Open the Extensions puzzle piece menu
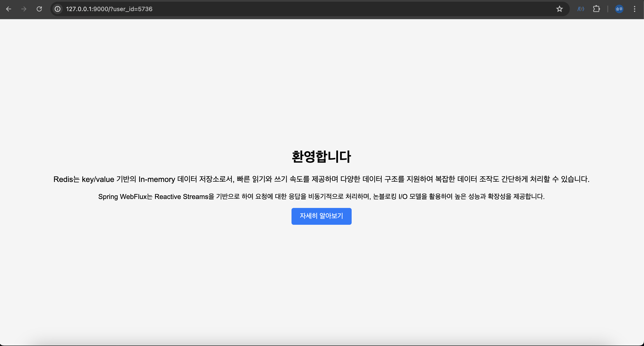 596,9
